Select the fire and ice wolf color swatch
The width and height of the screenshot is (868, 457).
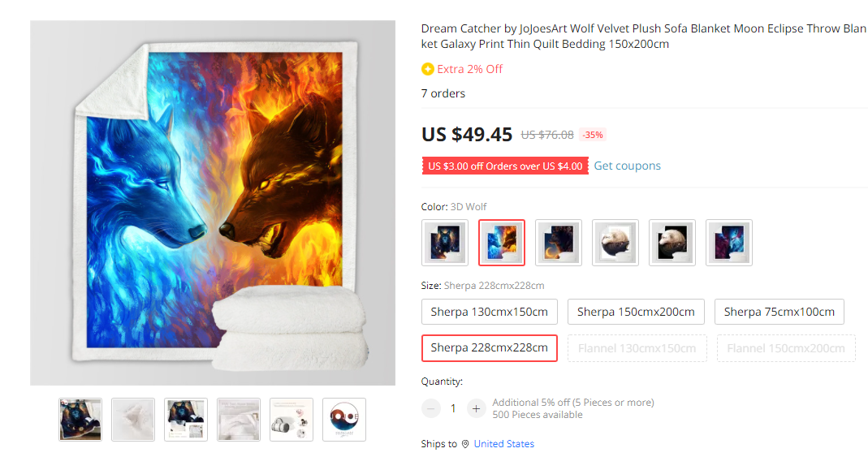[x=502, y=243]
